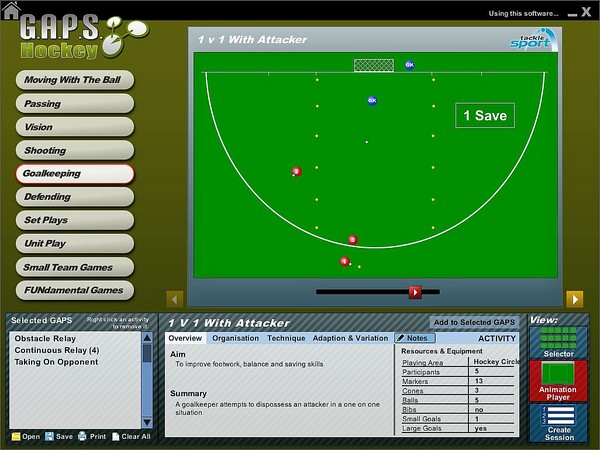The image size is (600, 450).
Task: Click the Create Session icon
Action: 558,423
